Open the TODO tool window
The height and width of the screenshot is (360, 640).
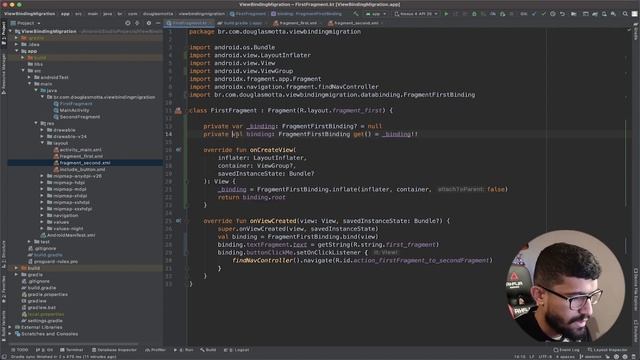tap(20, 350)
